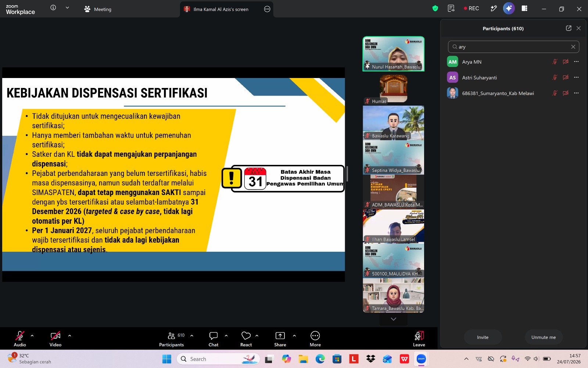Click the Invite button
This screenshot has height=368, width=588.
pyautogui.click(x=483, y=337)
